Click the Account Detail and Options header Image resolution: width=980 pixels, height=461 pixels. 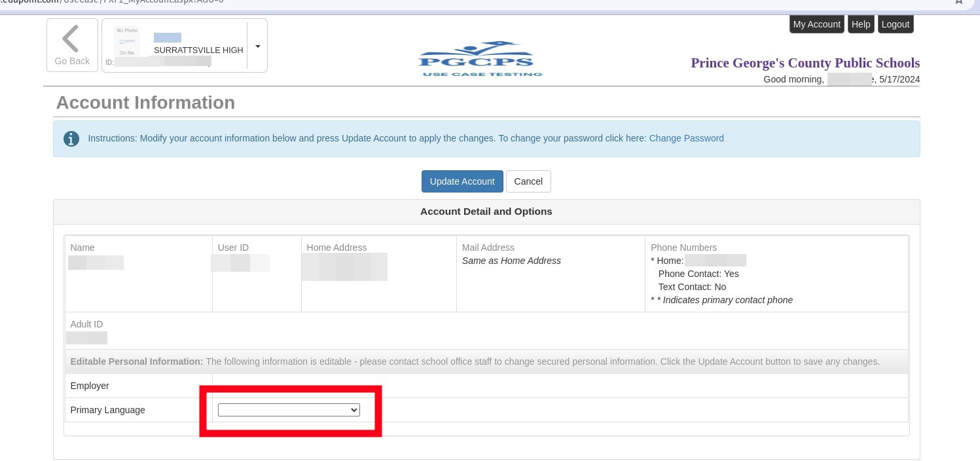[486, 212]
